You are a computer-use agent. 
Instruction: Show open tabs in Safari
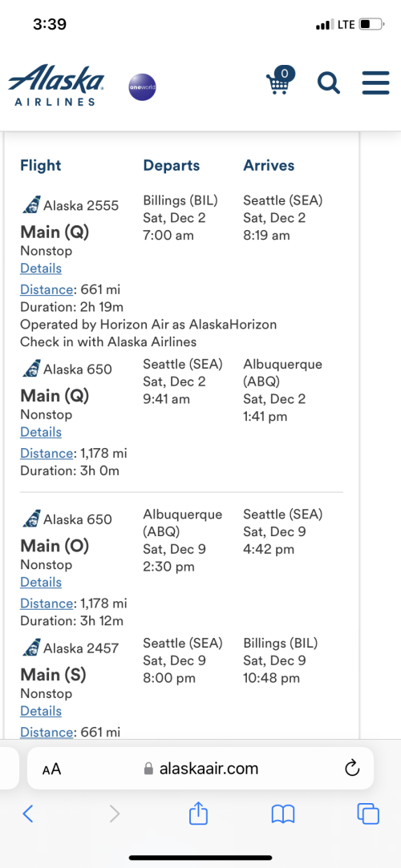point(368,813)
